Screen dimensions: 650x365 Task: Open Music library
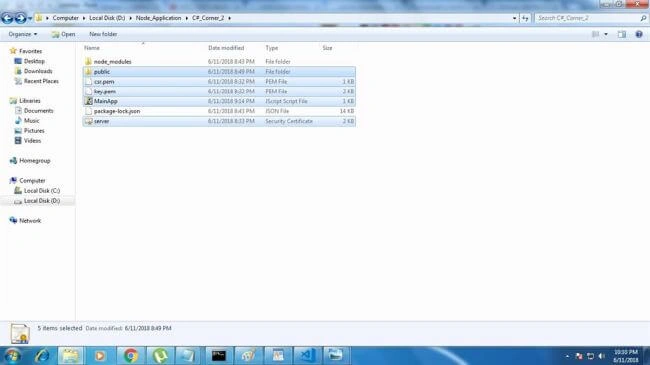[x=32, y=121]
